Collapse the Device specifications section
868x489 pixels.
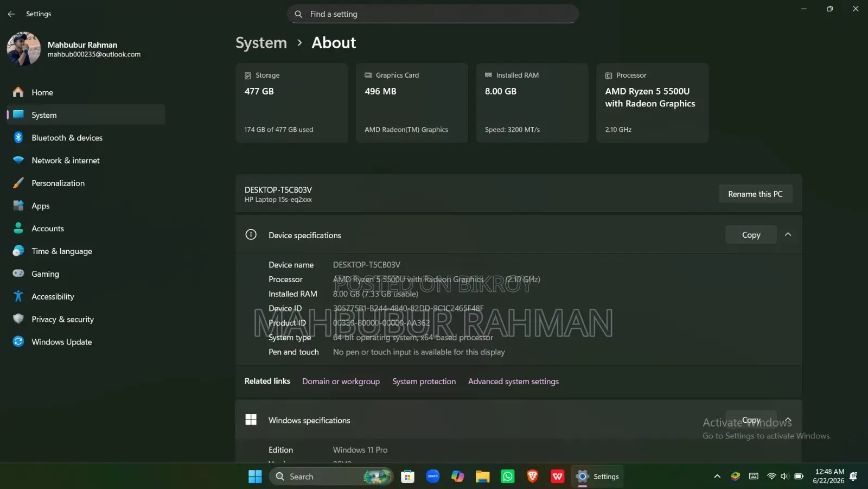(788, 234)
